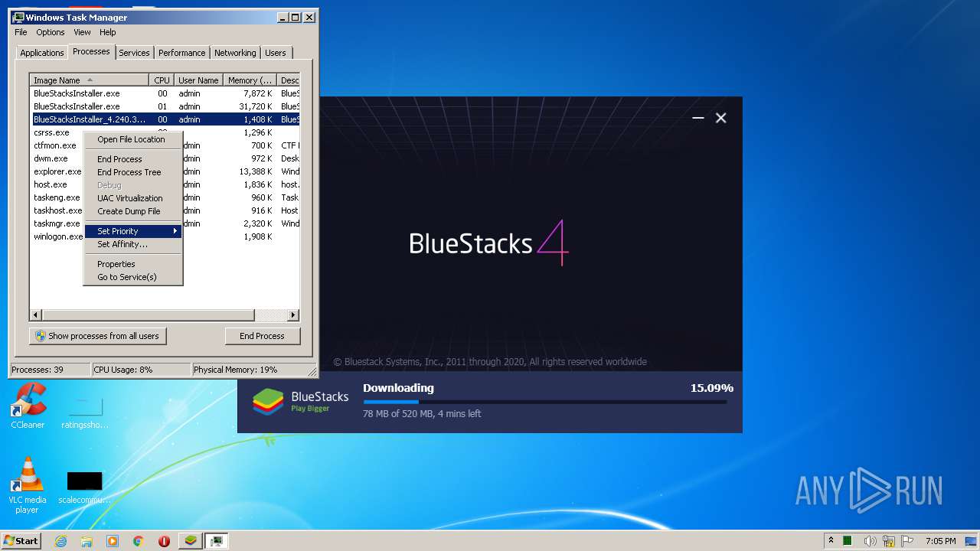Click Show processes from all users button

click(98, 336)
